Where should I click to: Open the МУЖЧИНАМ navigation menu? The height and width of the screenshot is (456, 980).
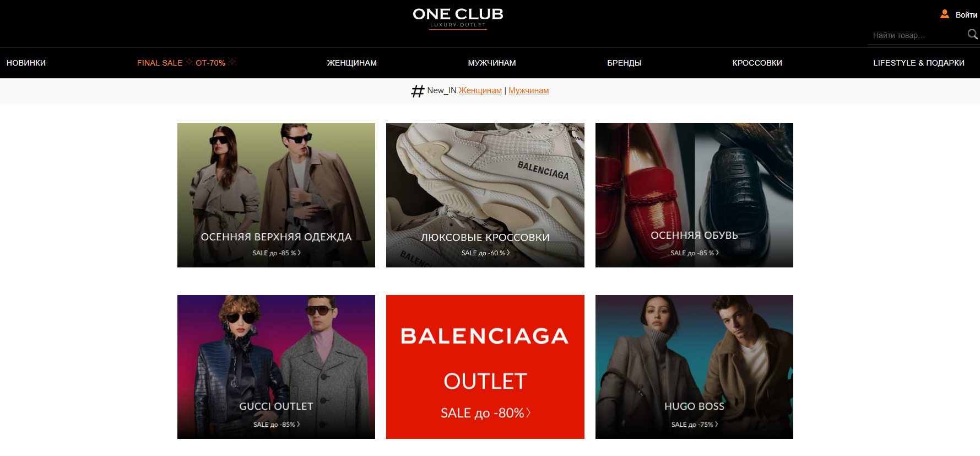point(492,63)
